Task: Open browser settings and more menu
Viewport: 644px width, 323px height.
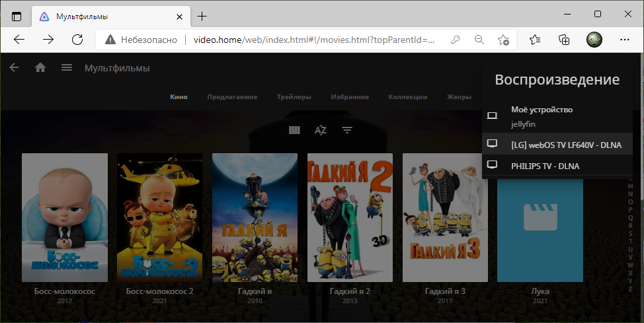Action: [x=625, y=40]
